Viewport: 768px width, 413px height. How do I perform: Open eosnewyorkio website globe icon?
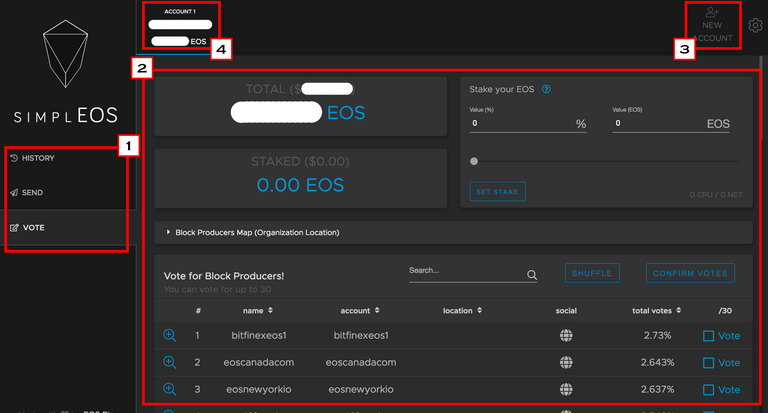pyautogui.click(x=566, y=389)
